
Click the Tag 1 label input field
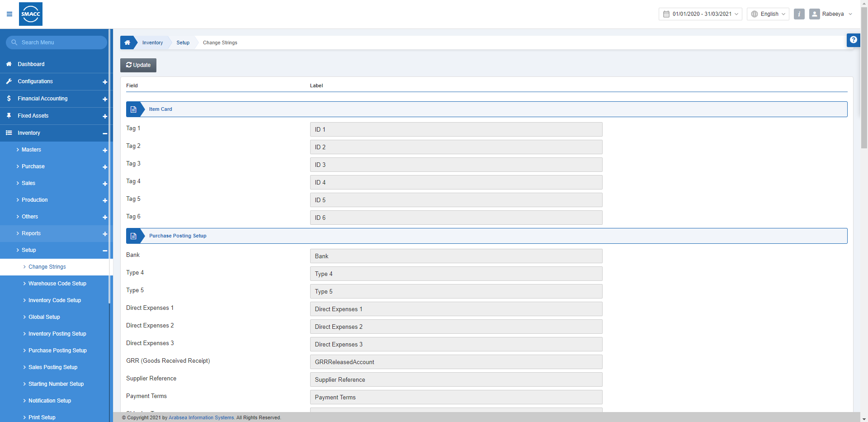456,129
